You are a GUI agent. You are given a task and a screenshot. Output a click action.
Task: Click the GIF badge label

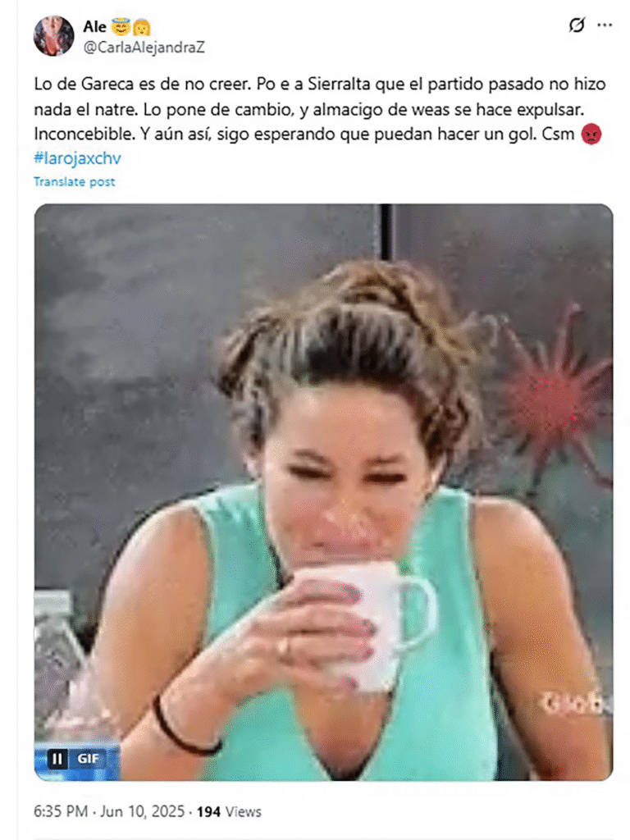88,759
